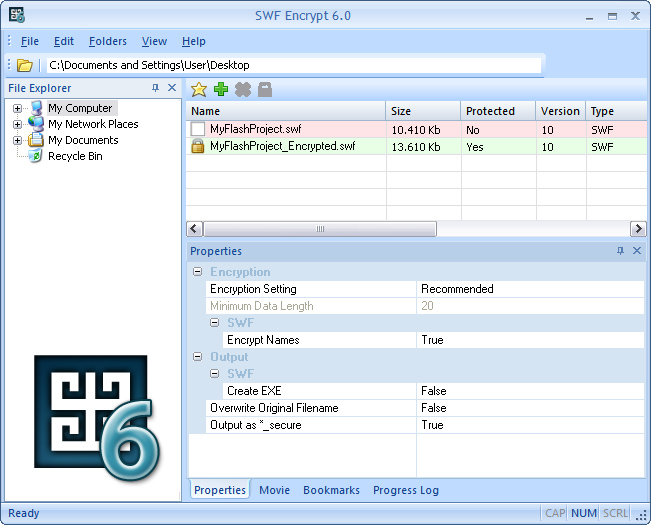Collapse the Encryption property group

(x=197, y=272)
